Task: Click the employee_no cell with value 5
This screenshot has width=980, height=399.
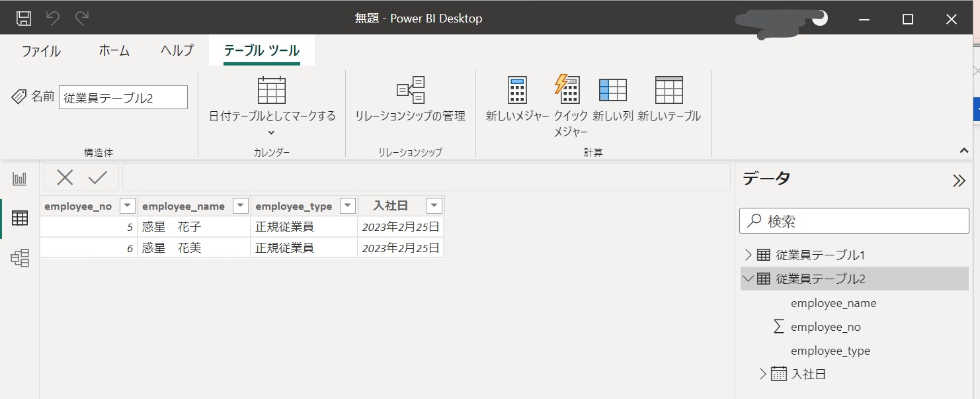Action: [x=89, y=227]
